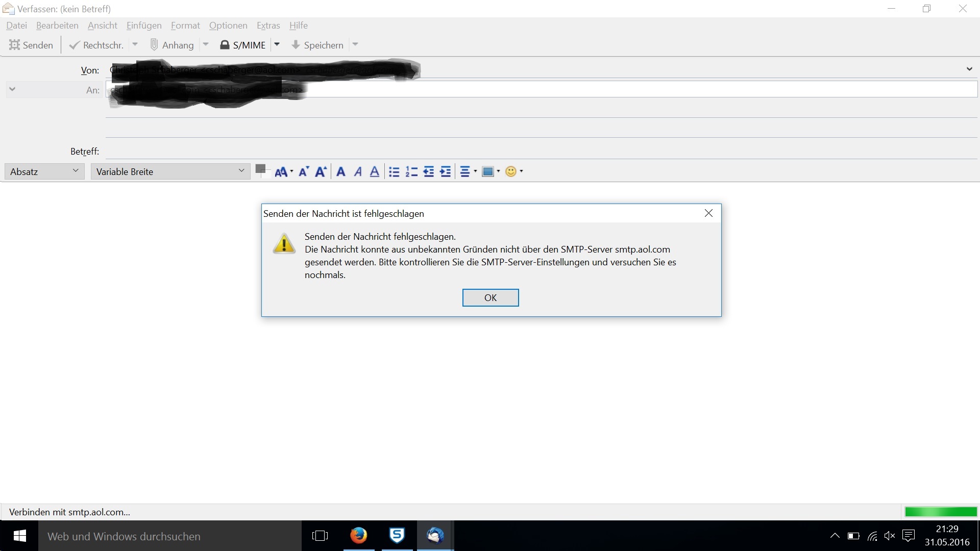Toggle italic text formatting

click(x=358, y=172)
